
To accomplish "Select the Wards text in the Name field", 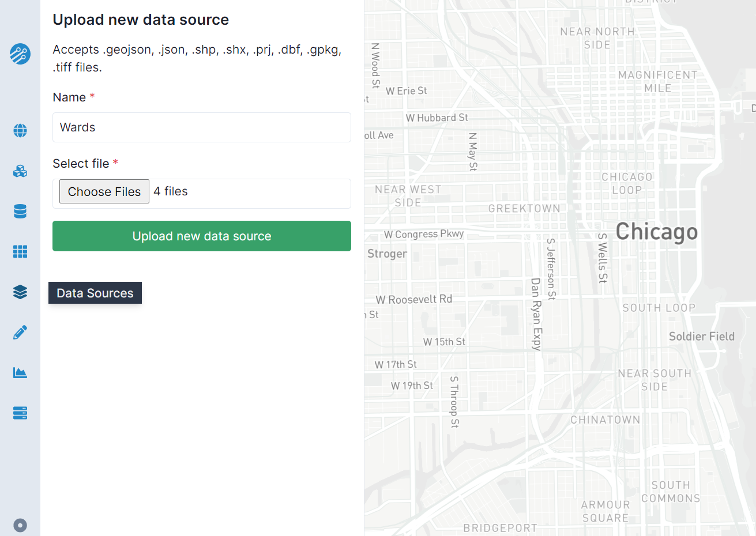I will coord(77,127).
